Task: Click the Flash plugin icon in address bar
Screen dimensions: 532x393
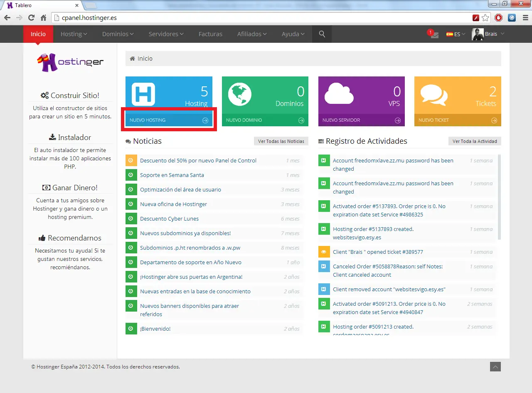Action: click(x=476, y=18)
